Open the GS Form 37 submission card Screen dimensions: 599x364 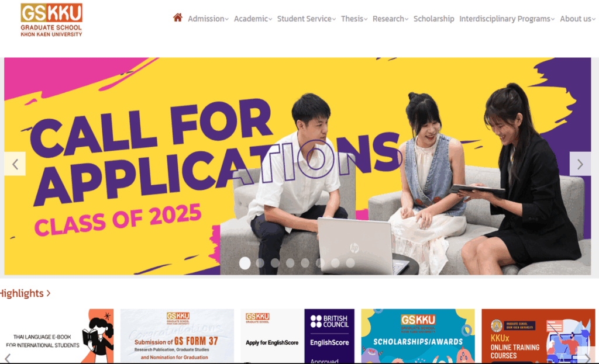click(x=177, y=336)
